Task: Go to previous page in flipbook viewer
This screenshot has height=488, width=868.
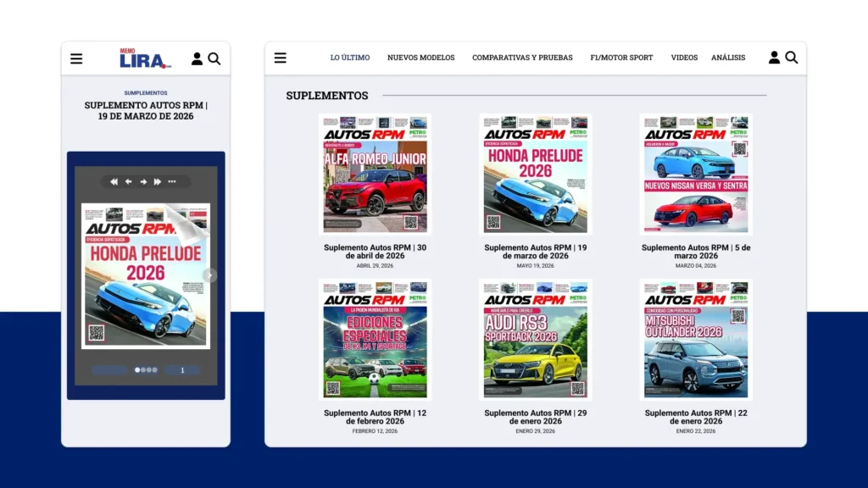Action: point(129,181)
